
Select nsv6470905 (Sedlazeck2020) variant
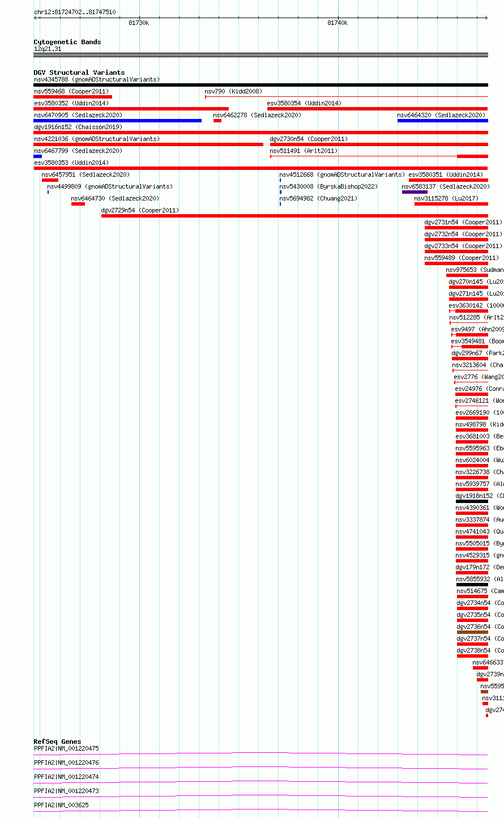[78, 115]
